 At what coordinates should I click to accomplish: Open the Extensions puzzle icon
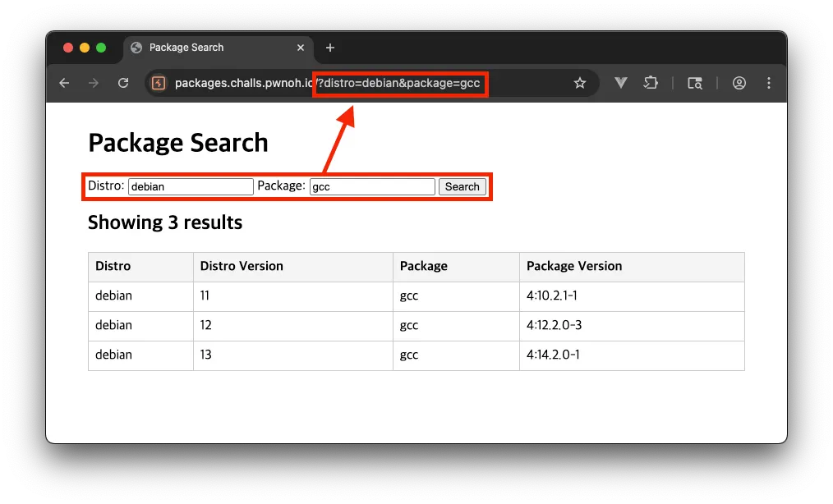(x=651, y=83)
